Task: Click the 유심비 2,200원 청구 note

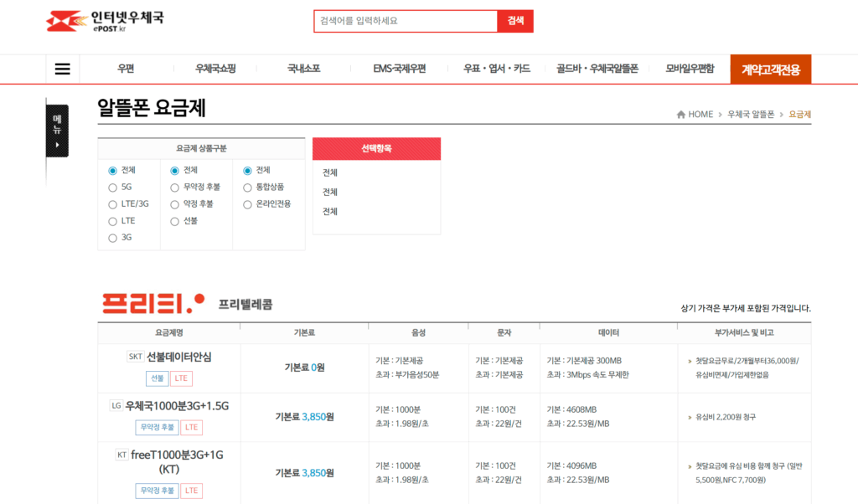Action: point(726,417)
